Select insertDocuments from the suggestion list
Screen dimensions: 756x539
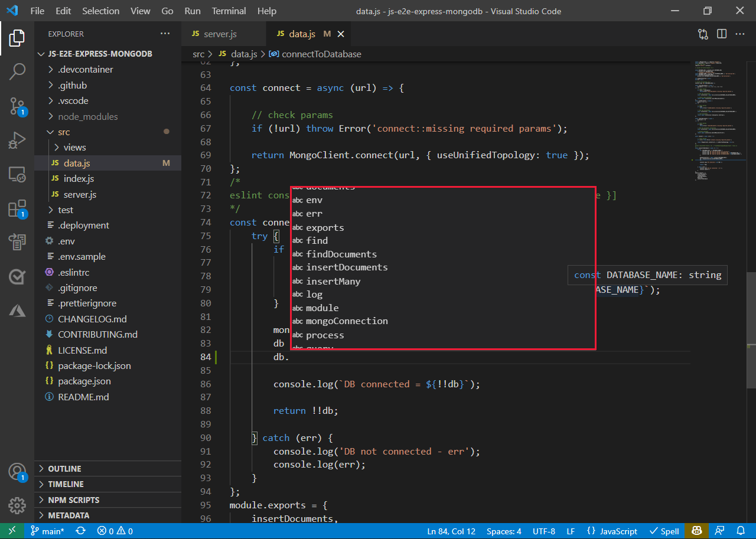coord(346,267)
